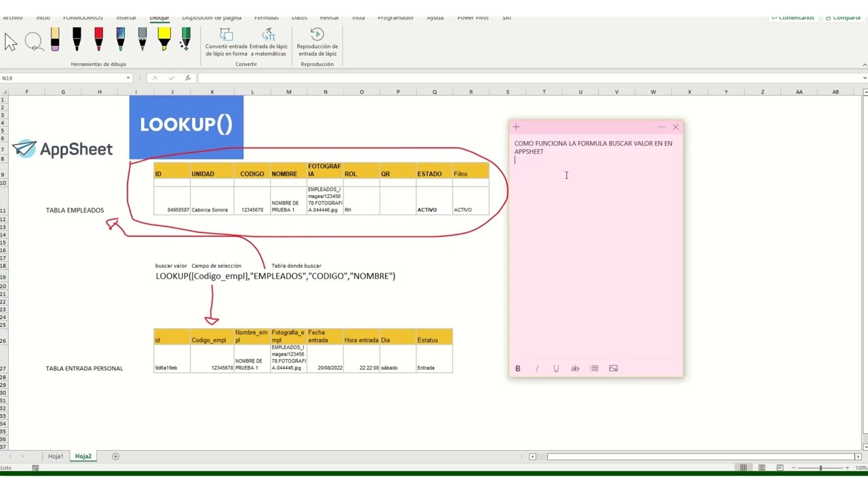Click inside the formula bar input
Viewport: 868px width, 488px height.
[529, 78]
